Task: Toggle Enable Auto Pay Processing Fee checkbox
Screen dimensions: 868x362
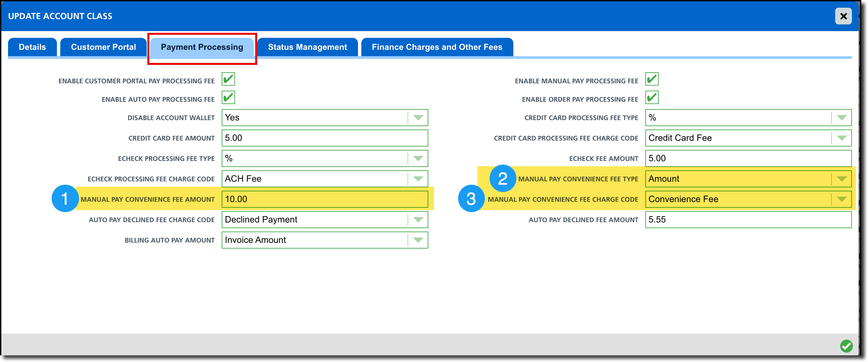Action: click(228, 98)
